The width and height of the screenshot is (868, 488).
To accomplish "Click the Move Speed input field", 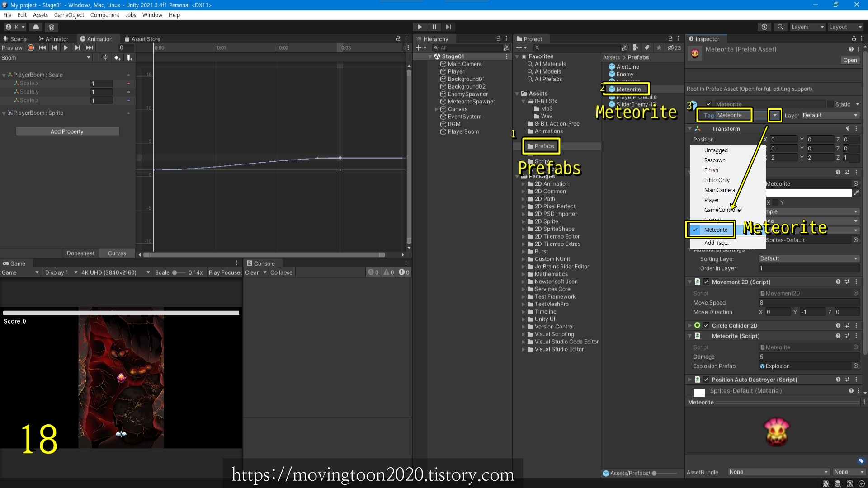I will pyautogui.click(x=809, y=303).
